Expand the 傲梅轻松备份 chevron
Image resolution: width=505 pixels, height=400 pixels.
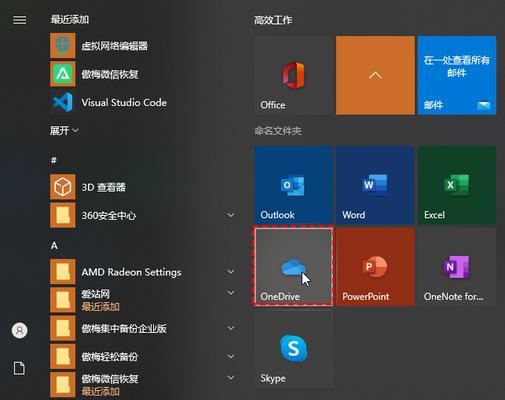(231, 356)
